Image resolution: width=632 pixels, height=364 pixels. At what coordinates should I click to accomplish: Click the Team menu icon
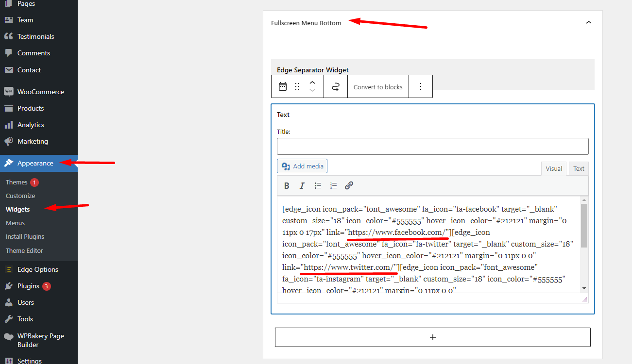coord(9,20)
